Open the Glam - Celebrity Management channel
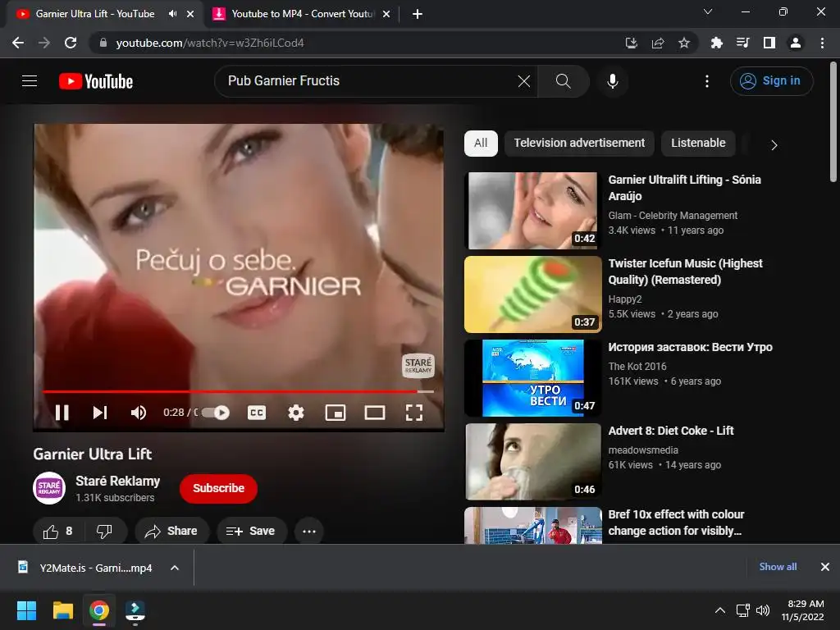Image resolution: width=840 pixels, height=630 pixels. (673, 216)
